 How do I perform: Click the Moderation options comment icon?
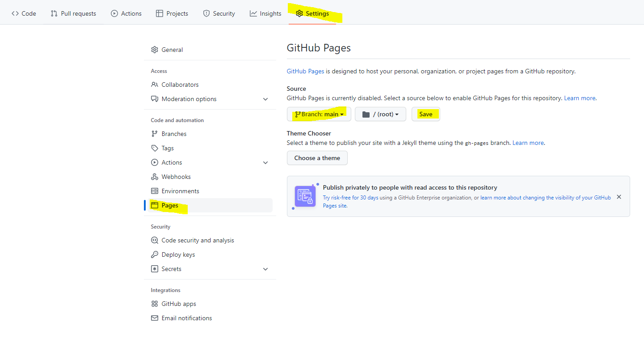(x=155, y=99)
